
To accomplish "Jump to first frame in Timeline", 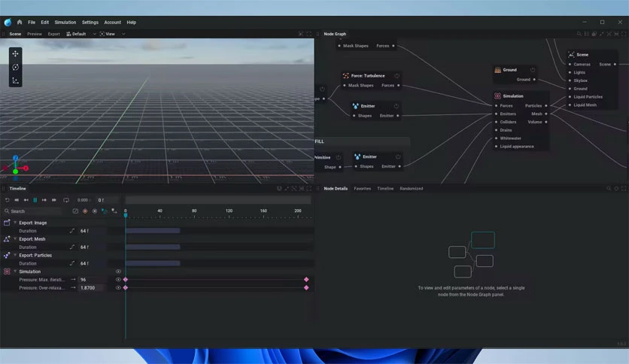I will click(x=17, y=199).
